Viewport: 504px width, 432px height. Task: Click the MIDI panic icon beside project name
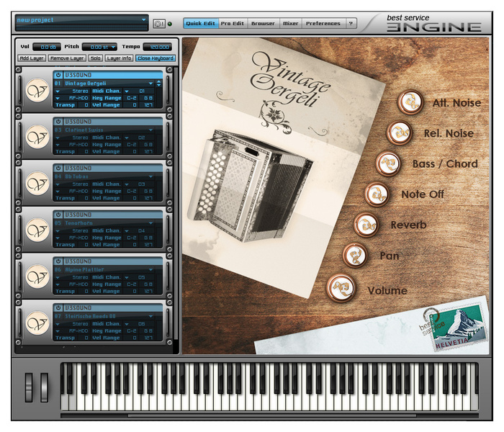tap(159, 24)
